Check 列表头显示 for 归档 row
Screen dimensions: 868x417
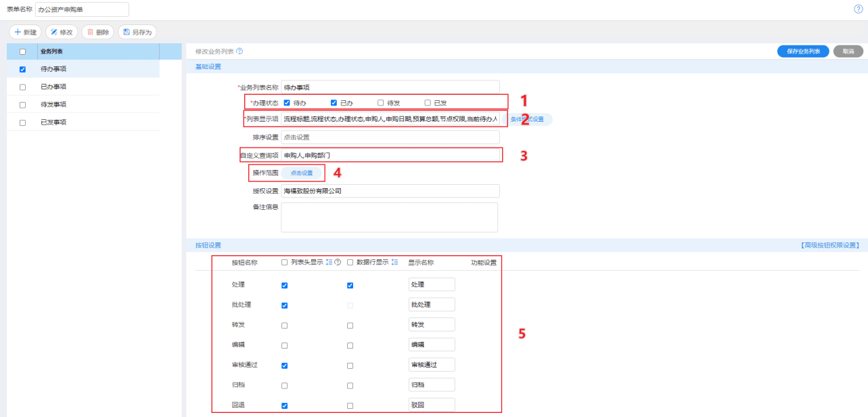284,386
